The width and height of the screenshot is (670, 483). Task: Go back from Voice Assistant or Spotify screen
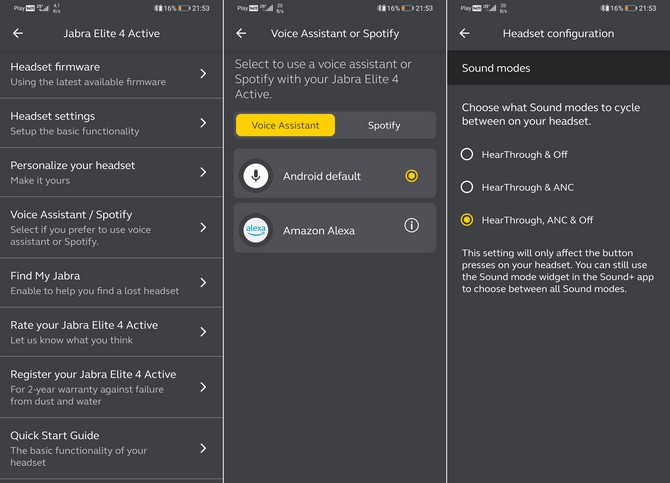[241, 33]
